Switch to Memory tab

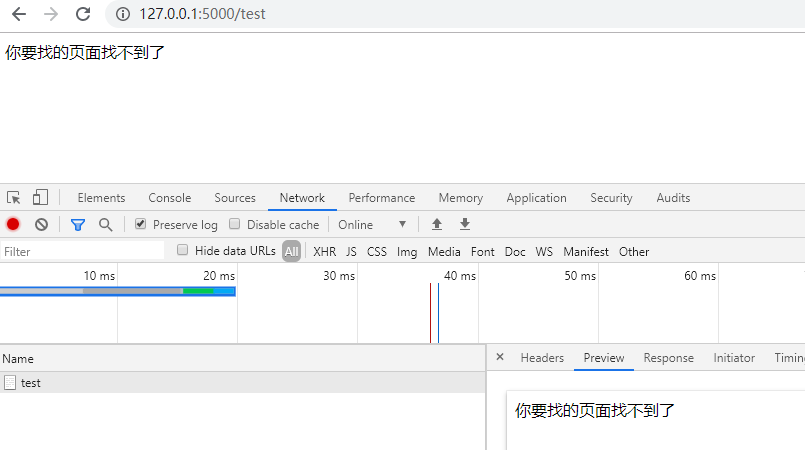[461, 198]
